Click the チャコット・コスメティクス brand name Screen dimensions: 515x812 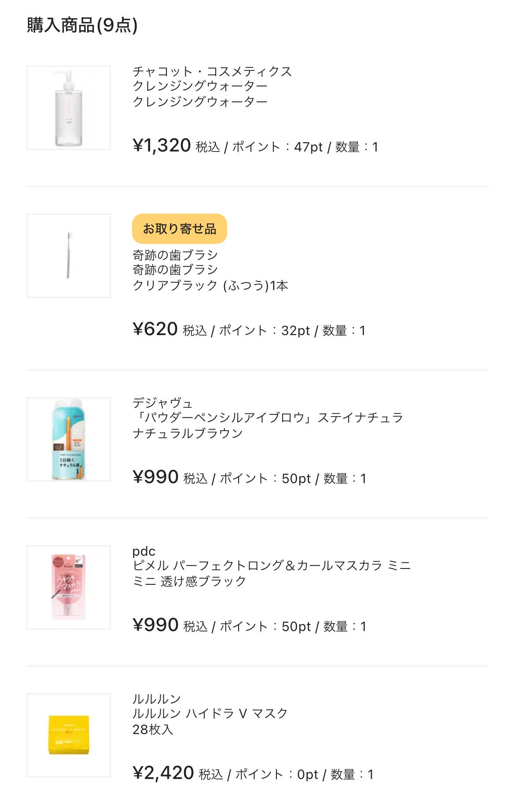click(212, 71)
